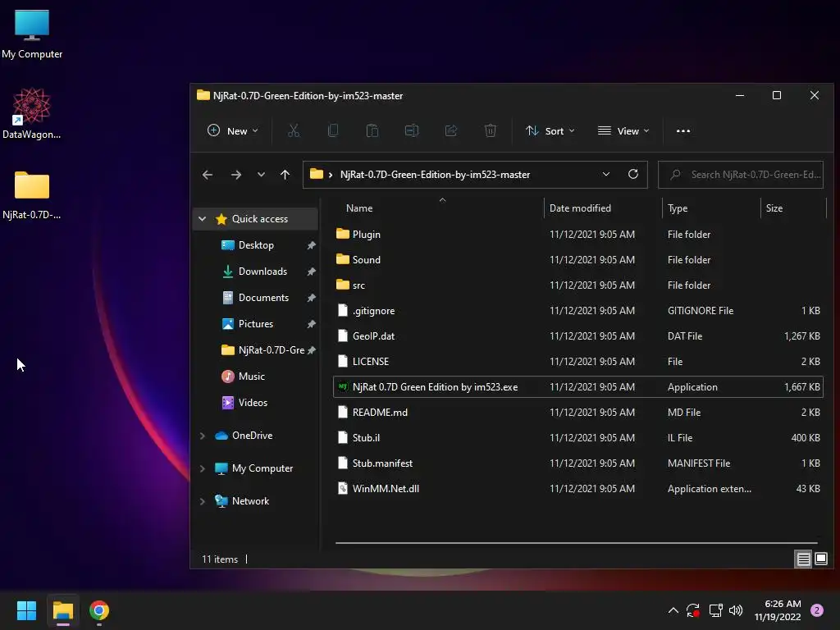Viewport: 840px width, 630px height.
Task: Open the volume speaker tray icon
Action: point(736,610)
